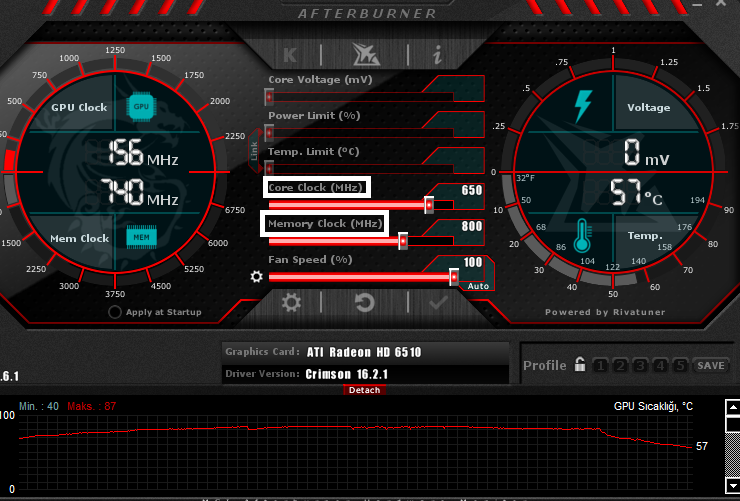Click the ATI Radeon HD 6510 text
The height and width of the screenshot is (501, 740).
[x=363, y=352]
